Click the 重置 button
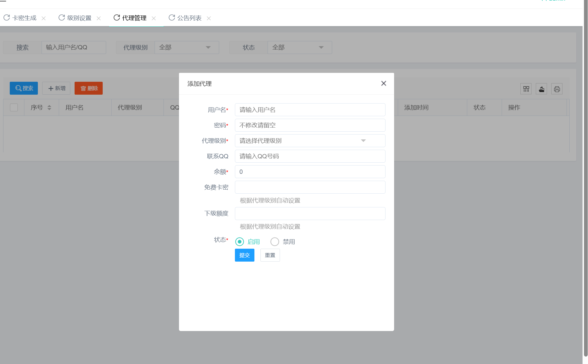The image size is (588, 364). (270, 255)
